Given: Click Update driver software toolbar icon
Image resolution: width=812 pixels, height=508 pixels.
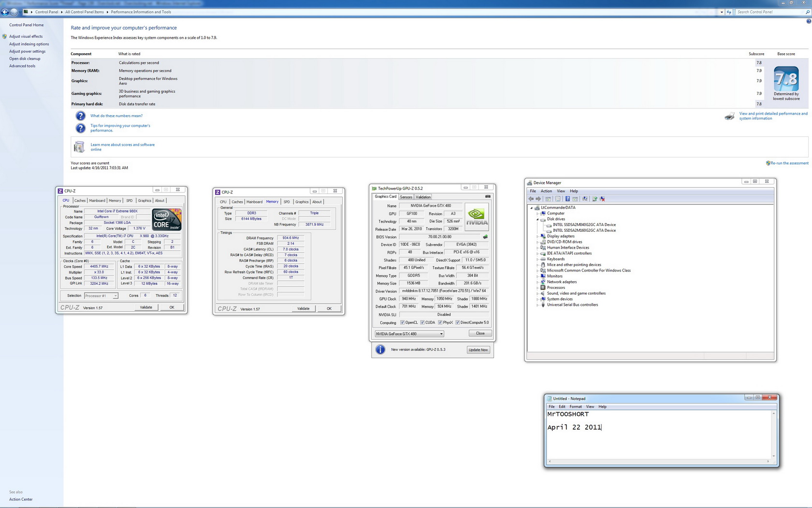Looking at the screenshot, I should click(x=594, y=199).
